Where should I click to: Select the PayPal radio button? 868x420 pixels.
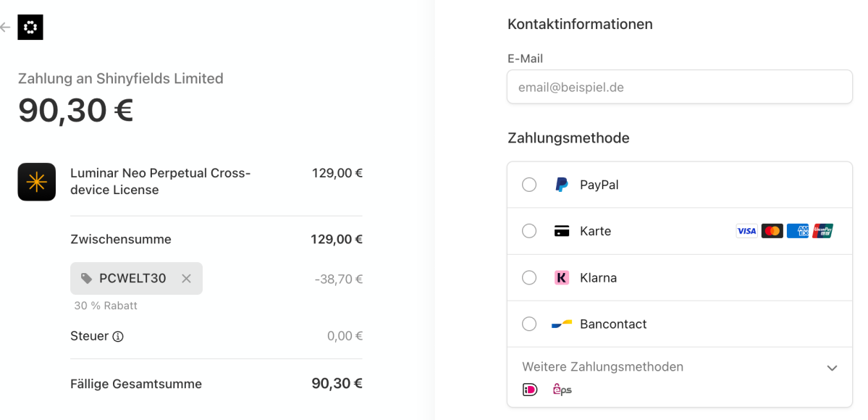529,185
